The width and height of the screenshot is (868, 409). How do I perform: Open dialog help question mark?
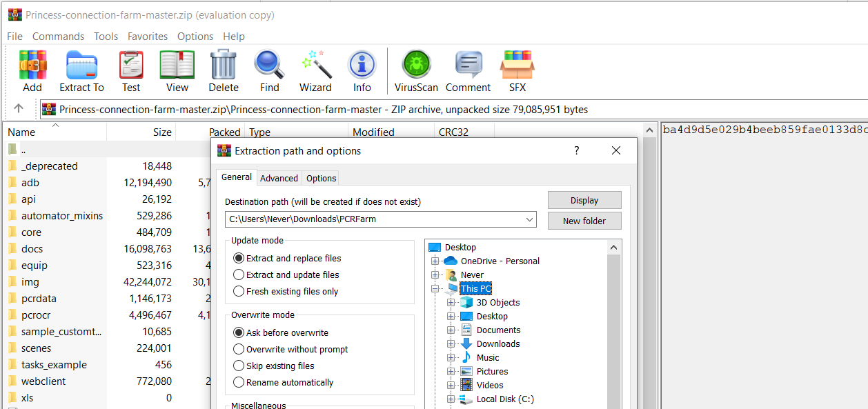[x=577, y=150]
